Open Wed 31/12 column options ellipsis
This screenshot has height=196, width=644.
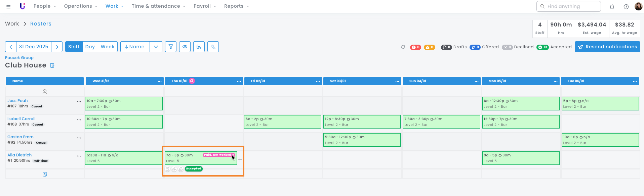click(160, 81)
